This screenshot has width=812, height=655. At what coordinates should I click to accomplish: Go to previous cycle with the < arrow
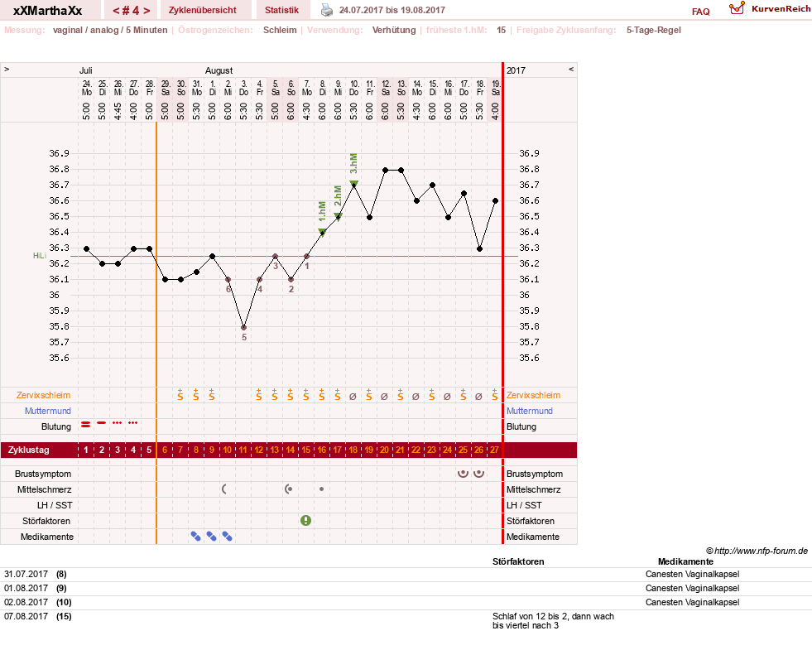pyautogui.click(x=114, y=11)
